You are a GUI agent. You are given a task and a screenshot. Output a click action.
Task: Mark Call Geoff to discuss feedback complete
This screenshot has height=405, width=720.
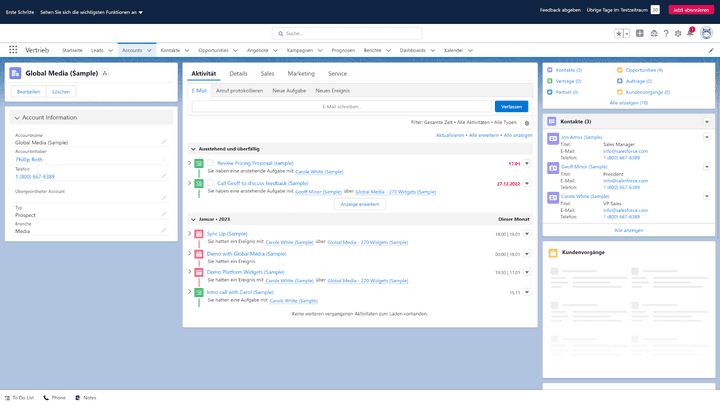click(211, 184)
